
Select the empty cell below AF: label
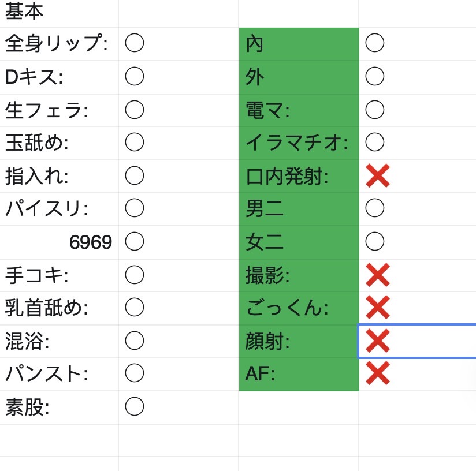coord(299,408)
